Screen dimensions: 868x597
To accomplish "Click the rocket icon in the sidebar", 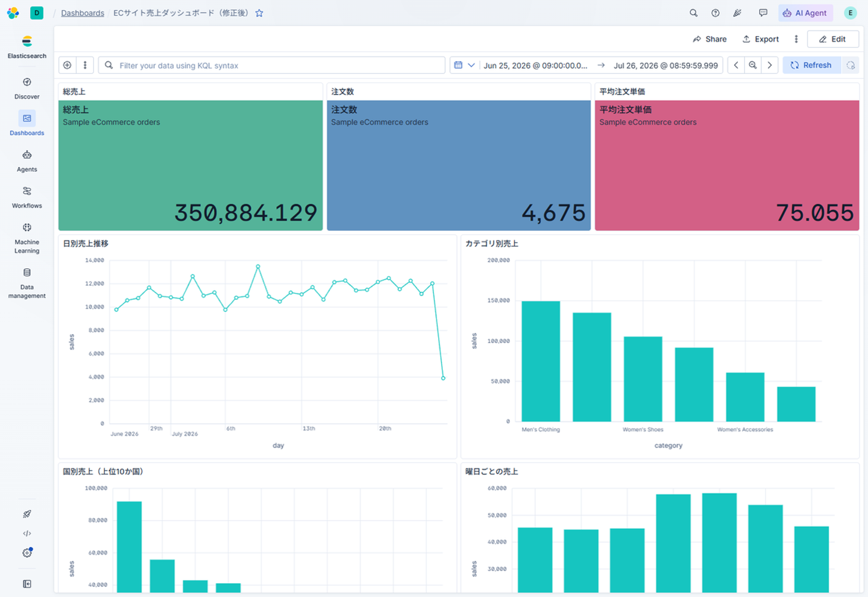I will click(x=27, y=514).
